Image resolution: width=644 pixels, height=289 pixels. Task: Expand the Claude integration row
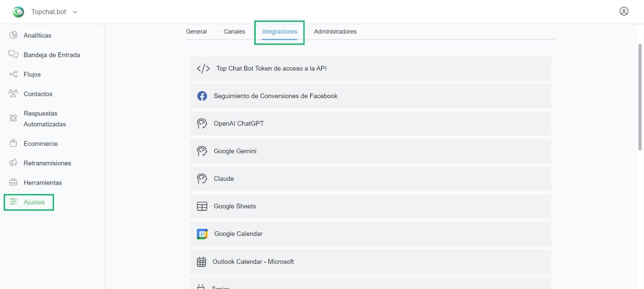(x=370, y=179)
